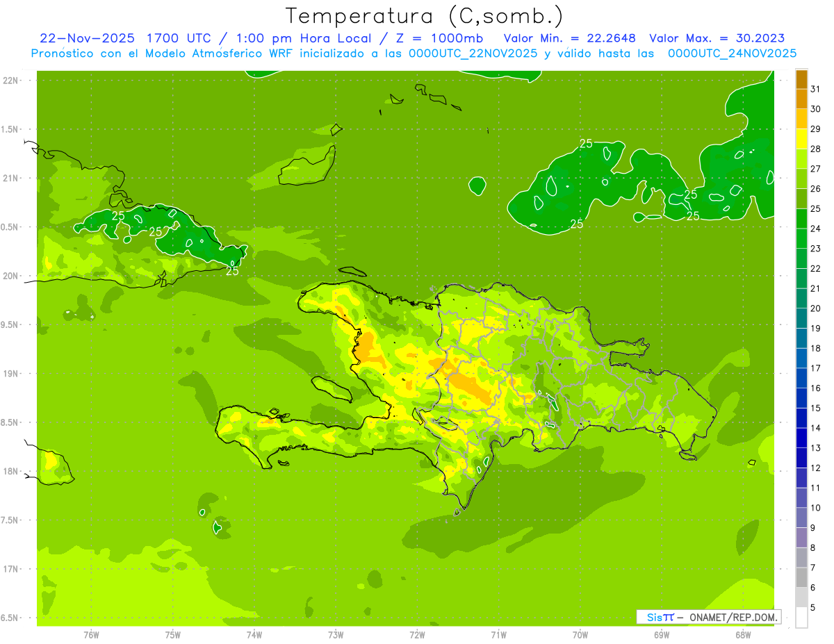The height and width of the screenshot is (644, 834).
Task: Click the "ONAMET/REP.DOM." credit label
Action: point(733,617)
